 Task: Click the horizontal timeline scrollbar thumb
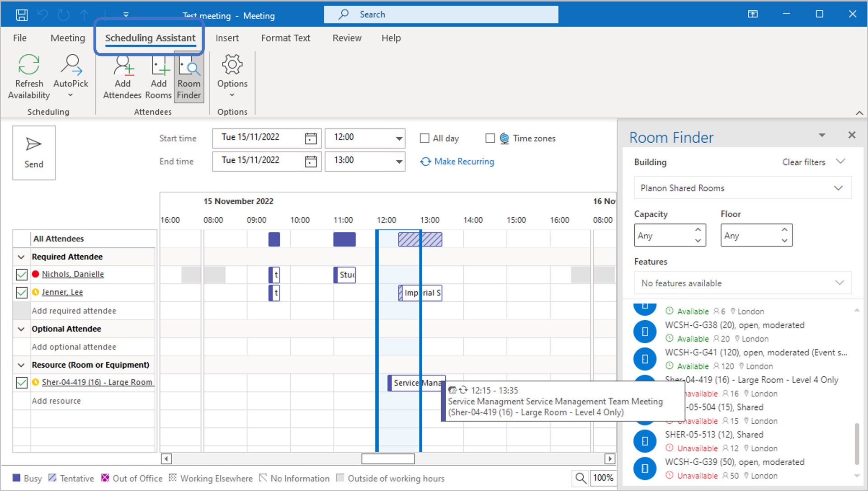388,459
